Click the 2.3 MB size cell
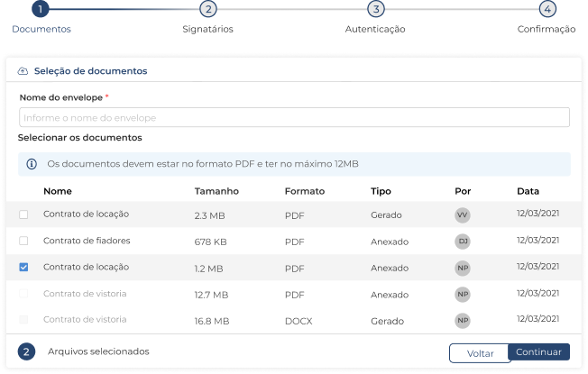This screenshot has height=374, width=588. click(x=209, y=216)
